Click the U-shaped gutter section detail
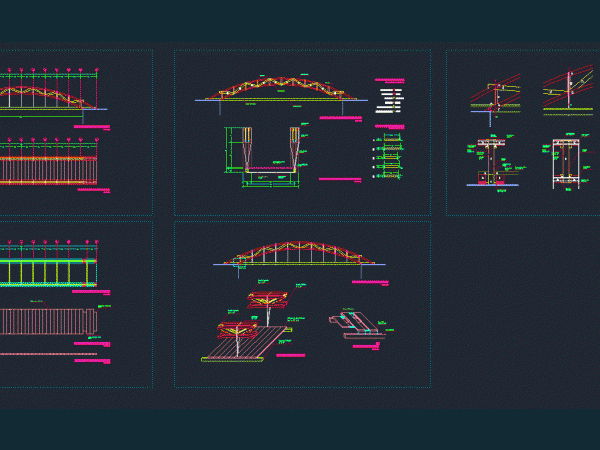 point(267,156)
